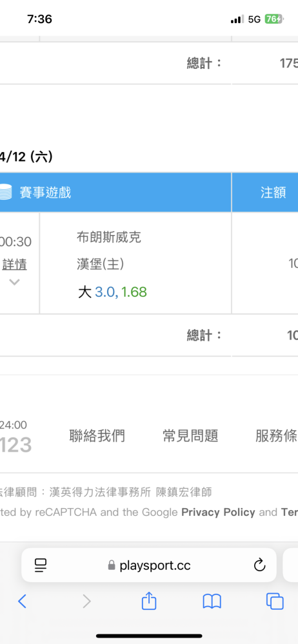Select the 賽事遊戲 column header
298x644 pixels.
[x=45, y=192]
